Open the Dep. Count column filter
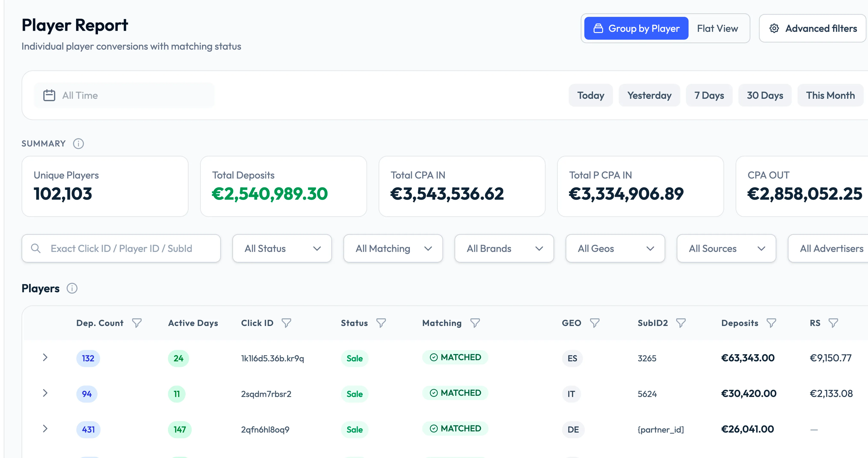The height and width of the screenshot is (458, 868). pyautogui.click(x=137, y=323)
